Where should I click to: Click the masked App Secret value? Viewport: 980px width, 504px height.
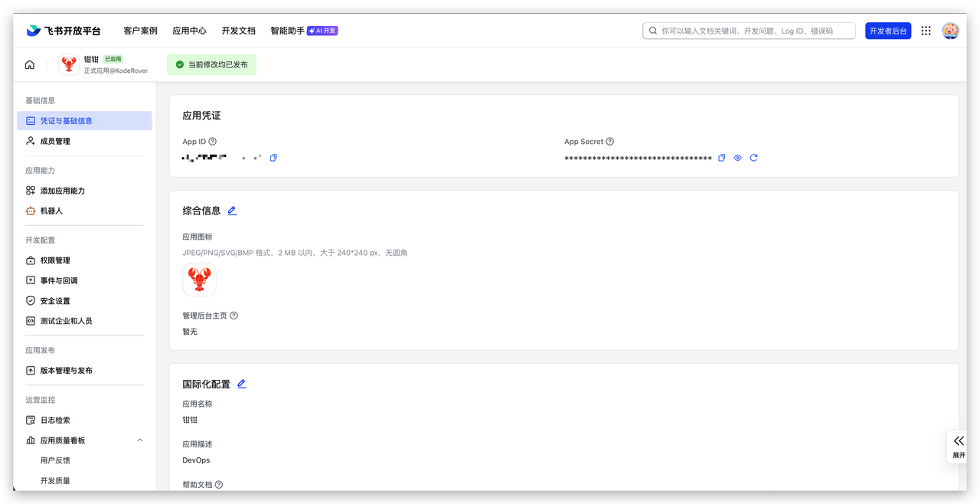point(638,159)
